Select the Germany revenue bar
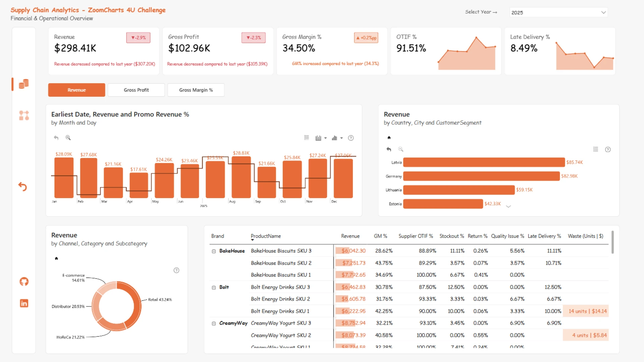 coord(481,176)
